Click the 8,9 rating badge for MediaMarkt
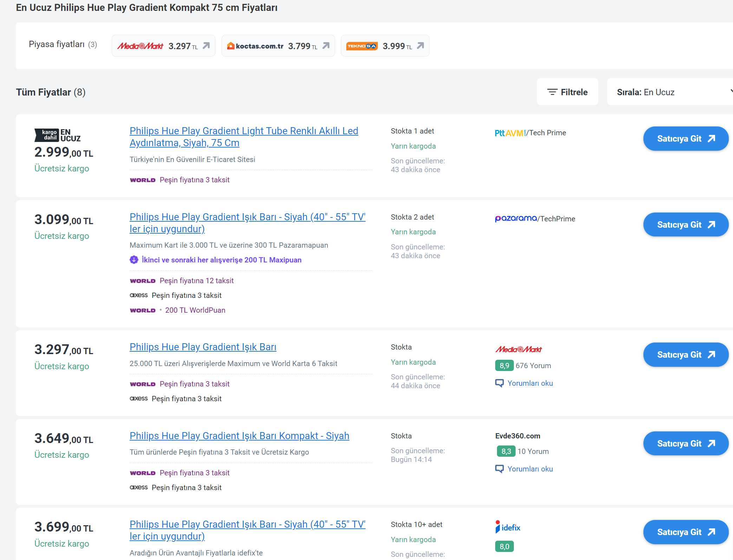 (x=504, y=366)
